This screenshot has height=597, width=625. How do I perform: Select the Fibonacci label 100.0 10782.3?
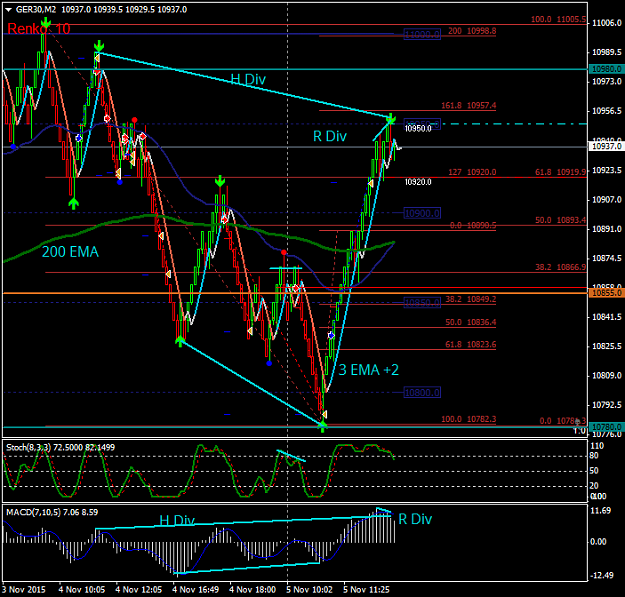pyautogui.click(x=469, y=419)
